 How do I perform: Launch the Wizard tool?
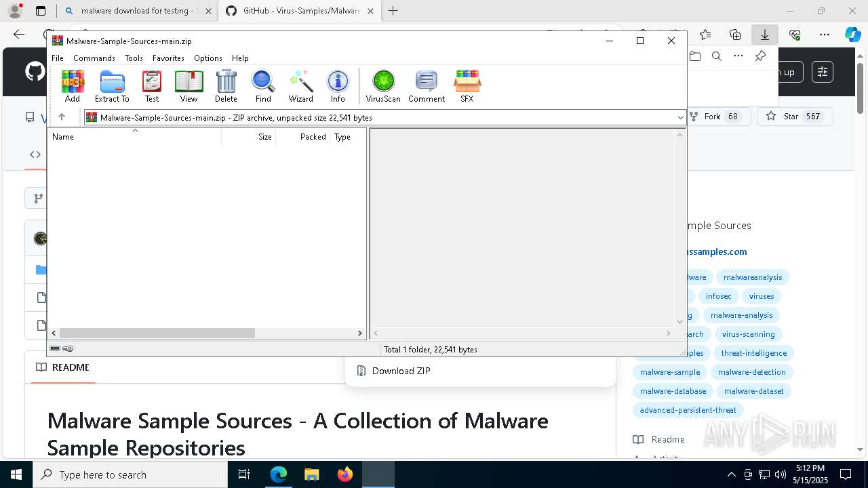300,86
